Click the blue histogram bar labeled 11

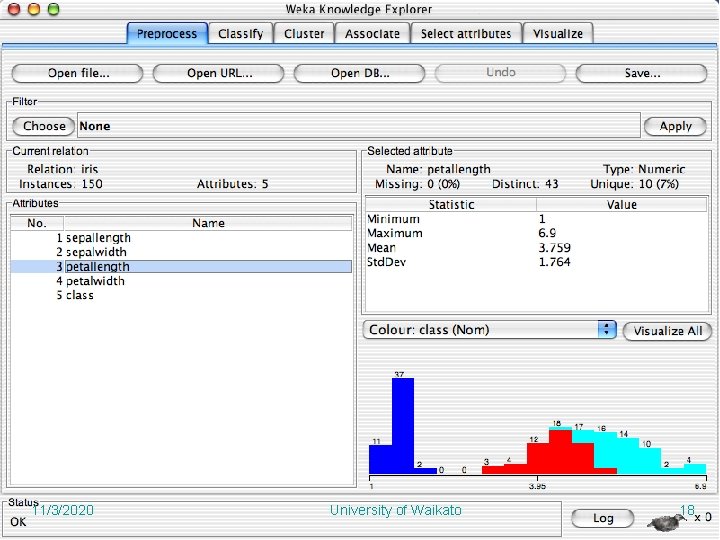[381, 459]
